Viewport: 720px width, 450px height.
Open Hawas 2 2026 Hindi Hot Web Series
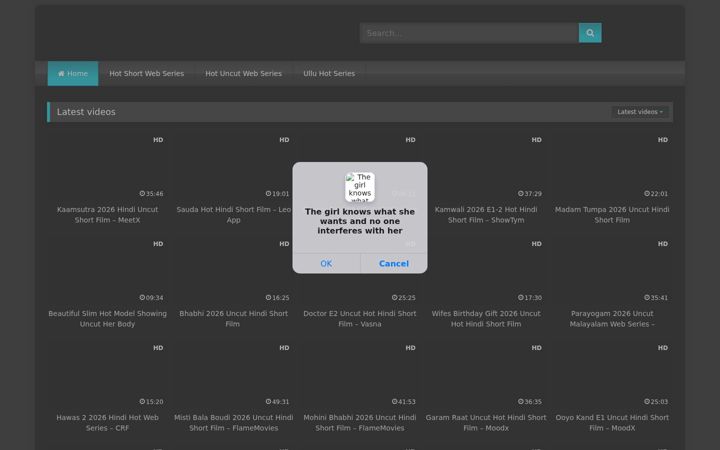click(x=107, y=423)
